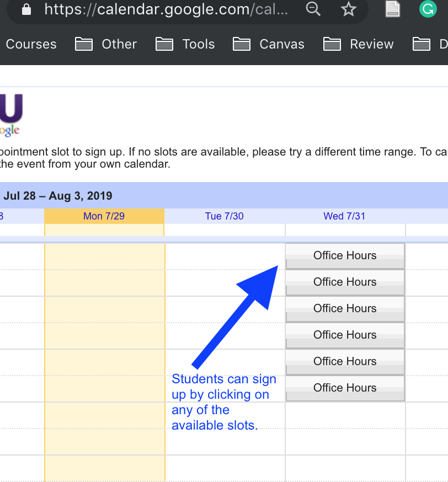Click the Tue 7/30 day header

[224, 216]
